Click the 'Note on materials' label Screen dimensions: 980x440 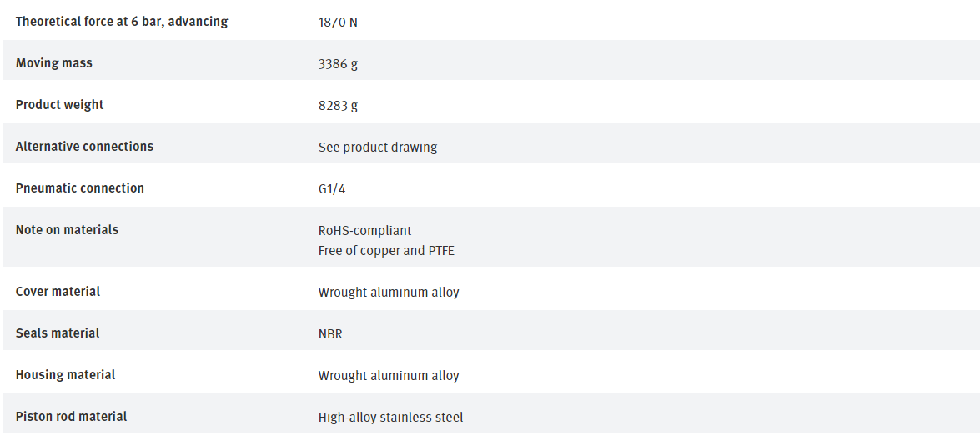pyautogui.click(x=67, y=230)
